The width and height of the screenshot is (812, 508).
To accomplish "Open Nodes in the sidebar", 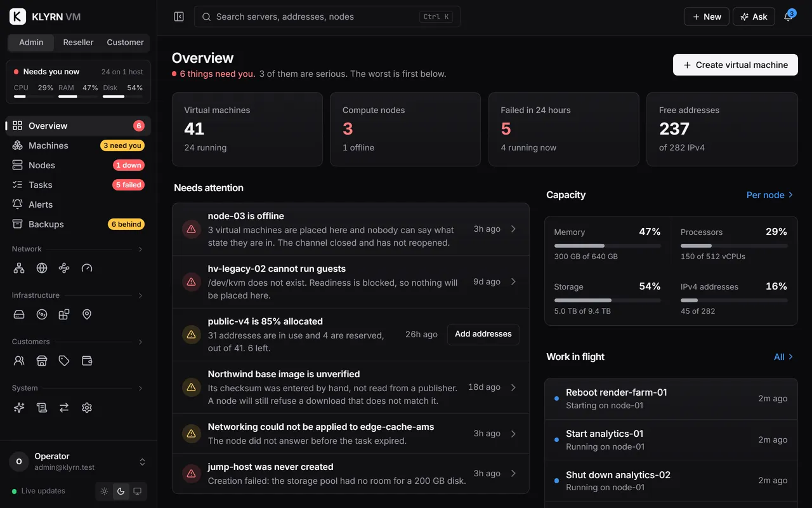I will click(x=79, y=165).
